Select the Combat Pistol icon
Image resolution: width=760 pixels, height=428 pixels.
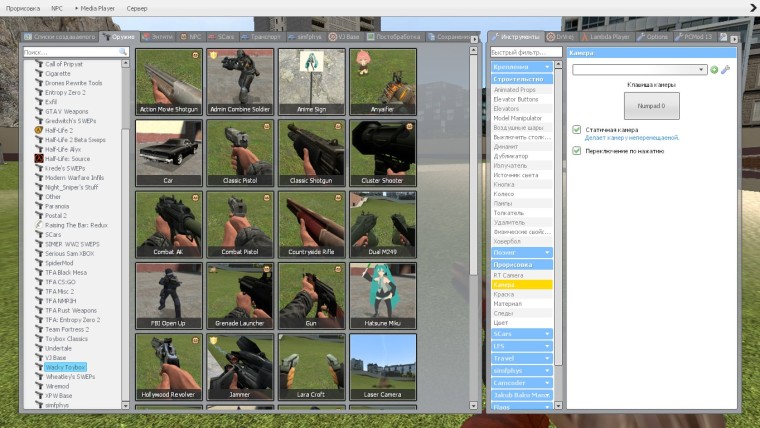240,224
